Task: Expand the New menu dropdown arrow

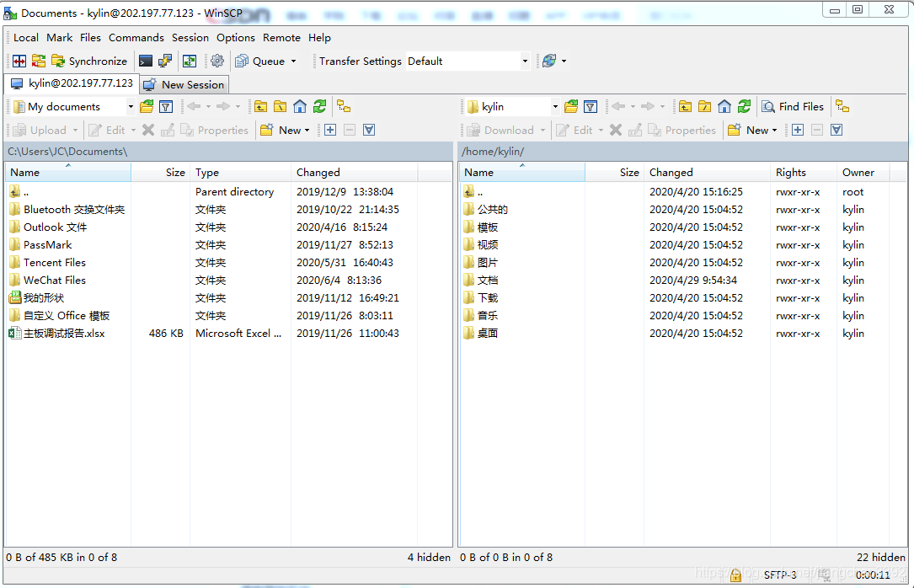Action: [x=308, y=130]
